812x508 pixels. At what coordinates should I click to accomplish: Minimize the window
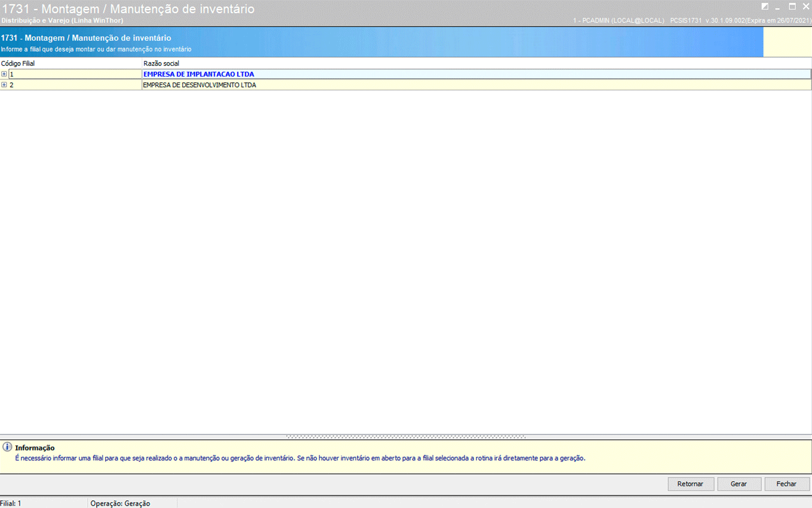coord(778,7)
